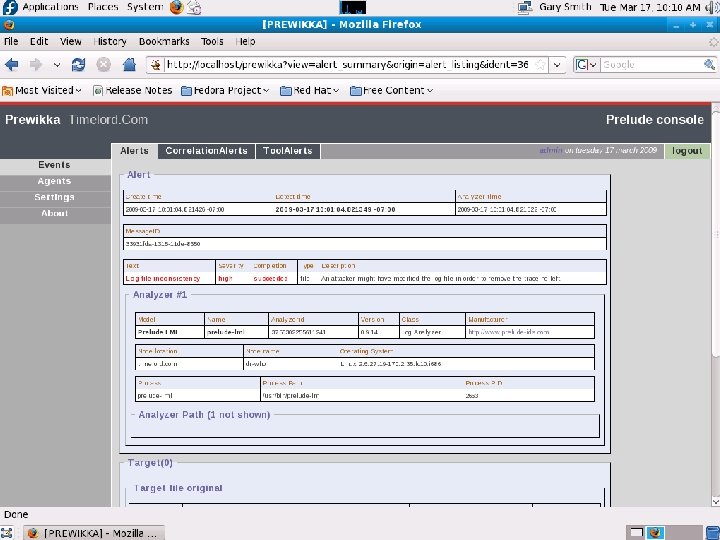Click the mail launcher icon in top panel

[x=194, y=7]
